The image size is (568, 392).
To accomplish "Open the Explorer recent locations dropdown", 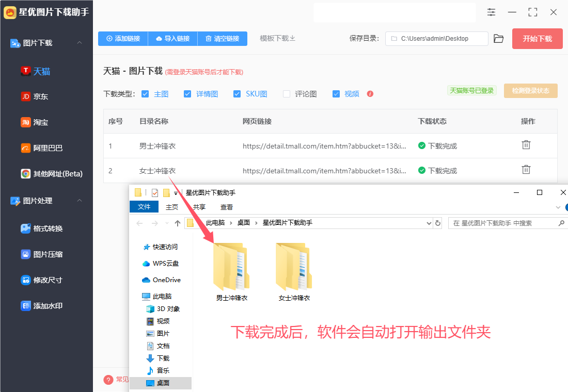I will pyautogui.click(x=167, y=223).
